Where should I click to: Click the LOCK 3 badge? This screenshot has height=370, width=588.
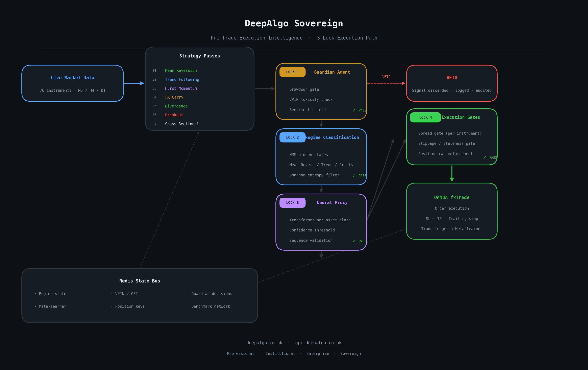coord(292,203)
